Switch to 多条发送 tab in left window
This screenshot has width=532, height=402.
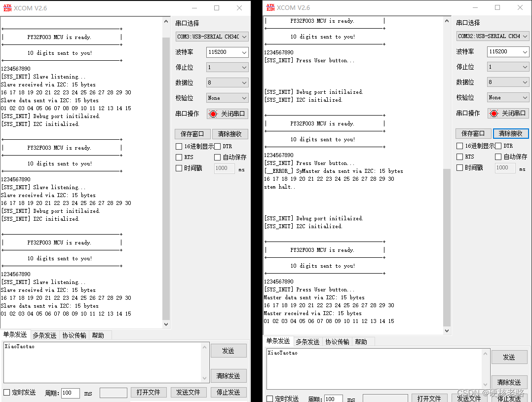click(44, 335)
